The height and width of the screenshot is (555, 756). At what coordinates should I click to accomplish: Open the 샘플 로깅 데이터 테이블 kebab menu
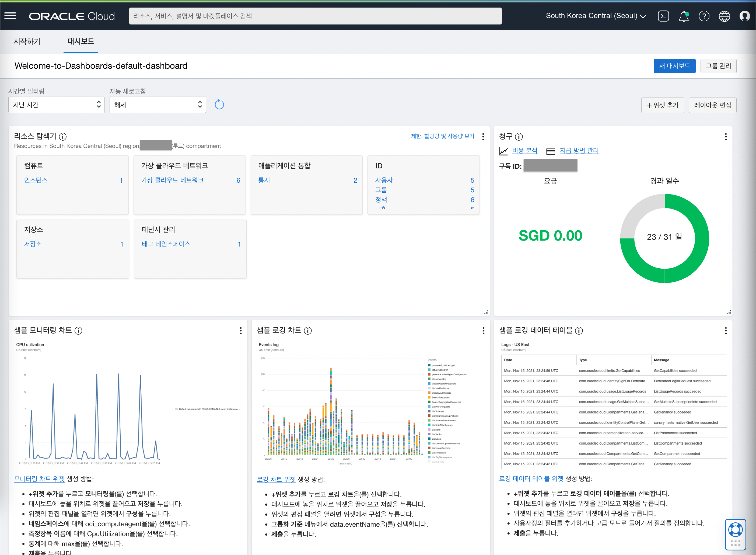(726, 331)
